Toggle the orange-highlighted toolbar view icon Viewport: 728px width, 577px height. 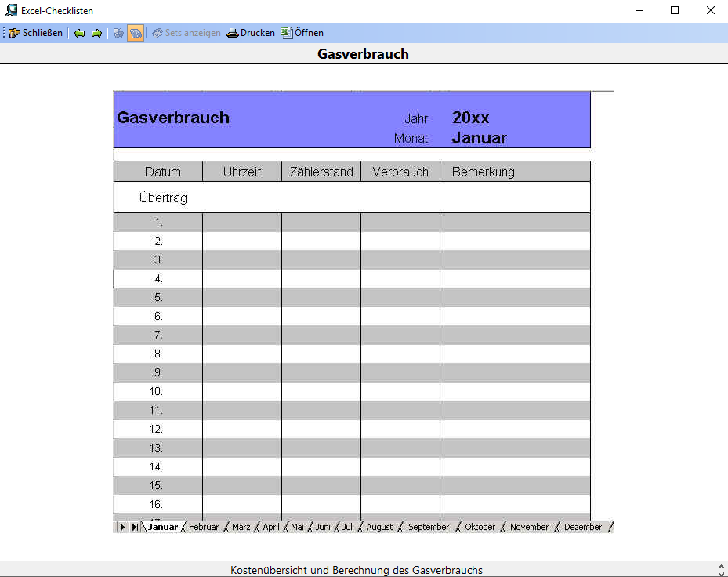(136, 33)
